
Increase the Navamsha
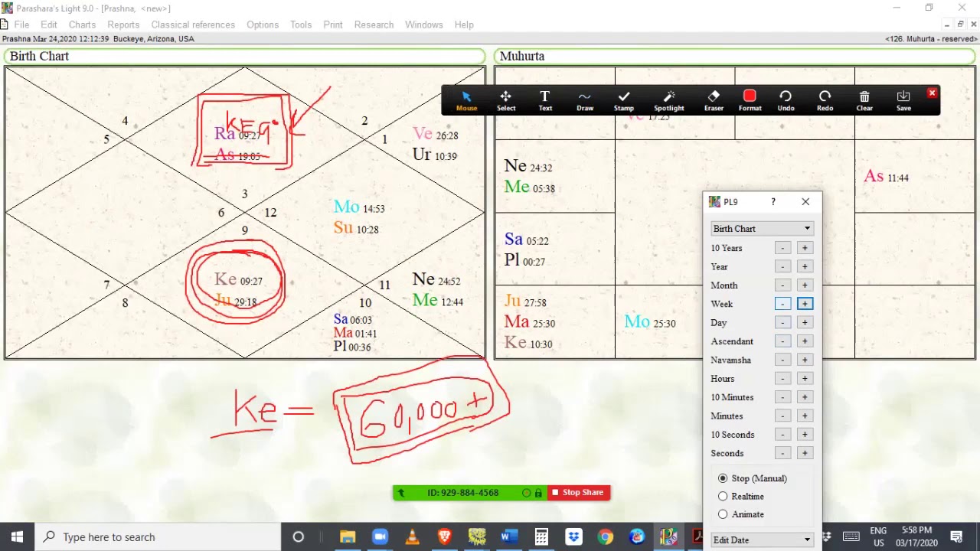tap(805, 360)
